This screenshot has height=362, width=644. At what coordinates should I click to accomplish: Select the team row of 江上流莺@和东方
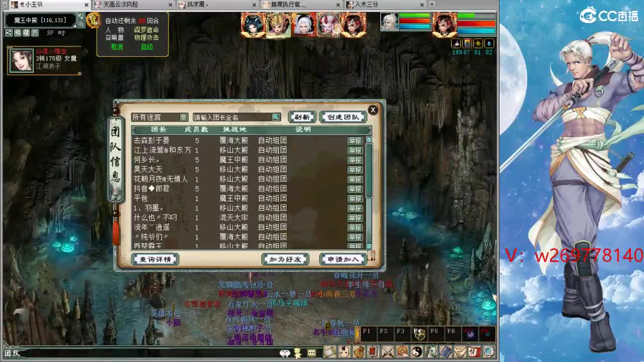point(249,150)
